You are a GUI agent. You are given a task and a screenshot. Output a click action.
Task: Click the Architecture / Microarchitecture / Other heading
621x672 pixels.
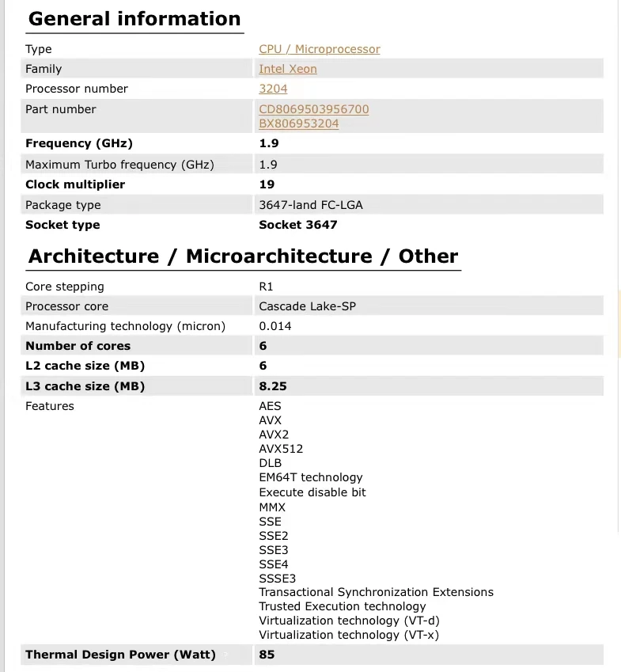coord(243,256)
